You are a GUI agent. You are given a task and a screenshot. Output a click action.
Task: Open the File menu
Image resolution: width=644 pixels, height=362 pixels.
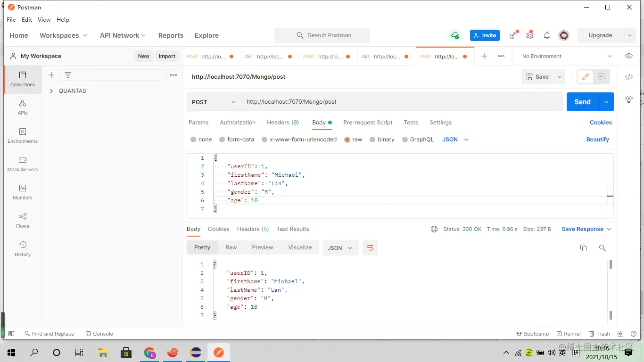[x=11, y=20]
